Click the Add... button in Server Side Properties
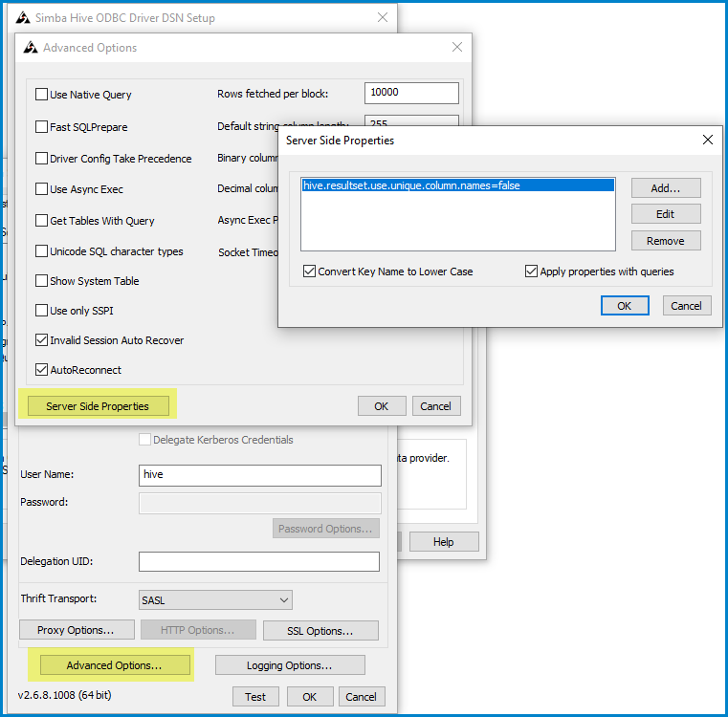The image size is (728, 717). [666, 188]
